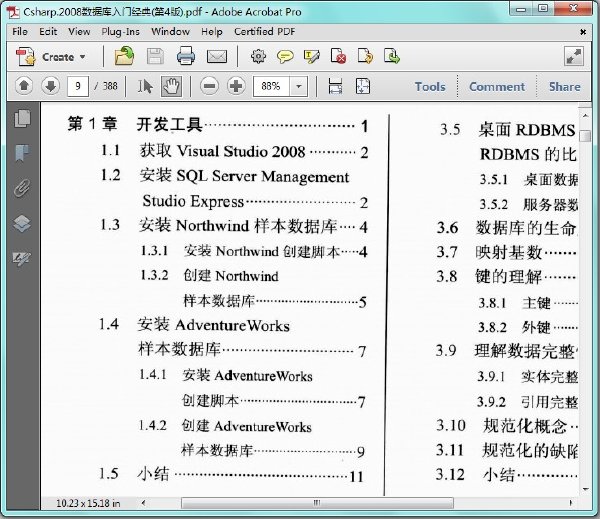The height and width of the screenshot is (519, 600).
Task: Print the document using printer icon
Action: [x=186, y=56]
